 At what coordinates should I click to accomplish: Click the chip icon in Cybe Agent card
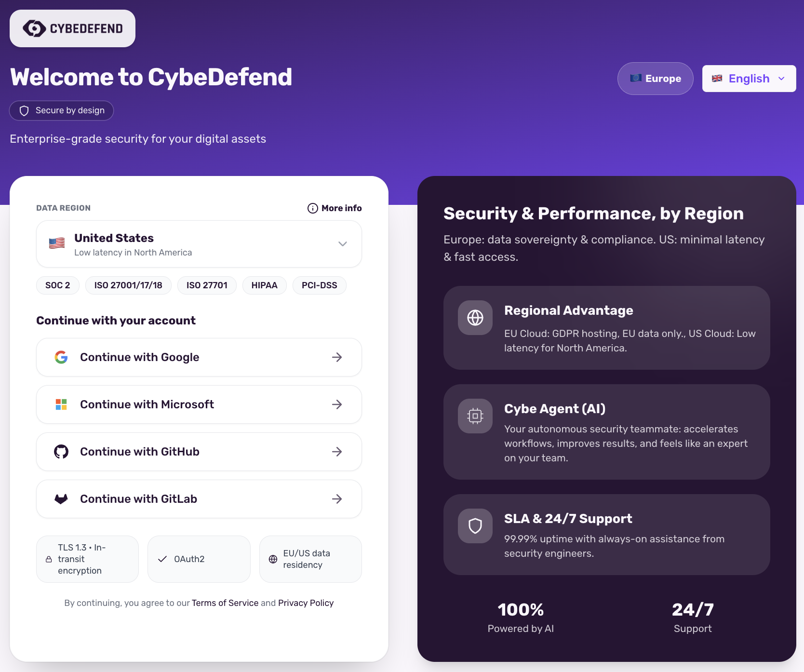click(475, 416)
